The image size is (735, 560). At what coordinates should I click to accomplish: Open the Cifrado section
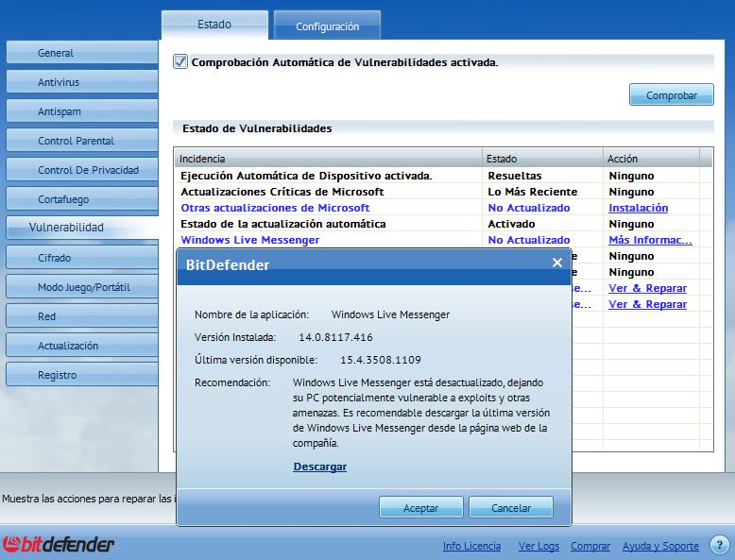(x=82, y=258)
